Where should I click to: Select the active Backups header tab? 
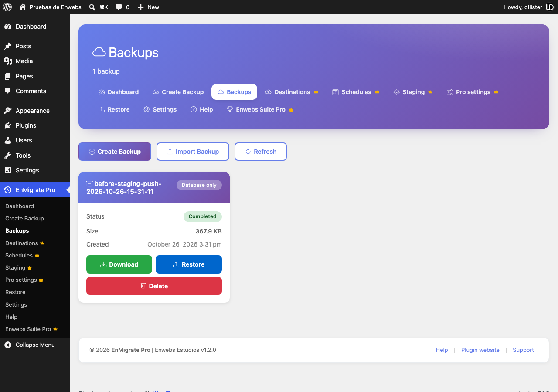(x=234, y=92)
